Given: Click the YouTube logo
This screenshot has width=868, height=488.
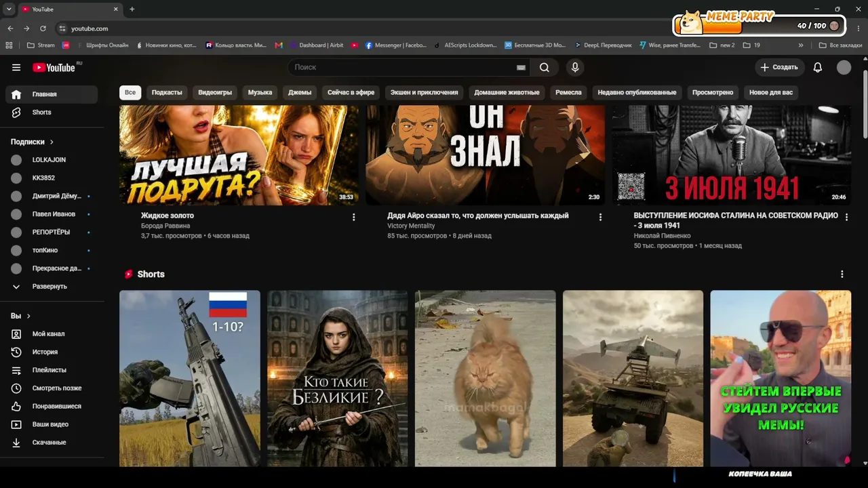Looking at the screenshot, I should [x=54, y=67].
